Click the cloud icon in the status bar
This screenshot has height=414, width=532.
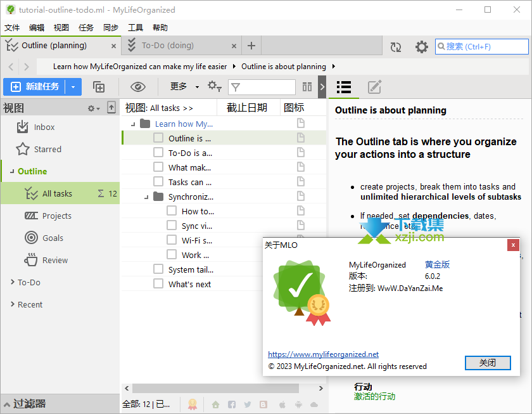(x=314, y=404)
